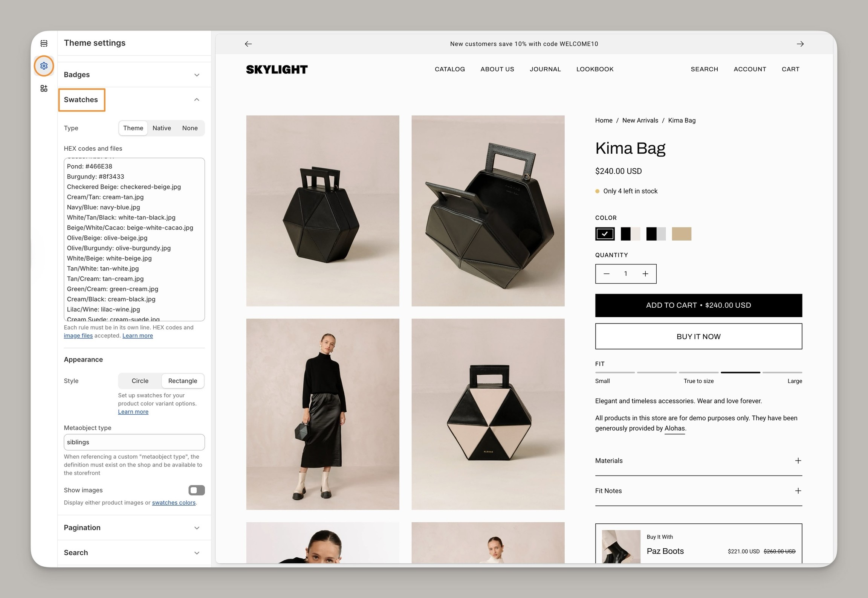Open the App embeds sidebar icon
Viewport: 868px width, 598px height.
click(x=44, y=88)
